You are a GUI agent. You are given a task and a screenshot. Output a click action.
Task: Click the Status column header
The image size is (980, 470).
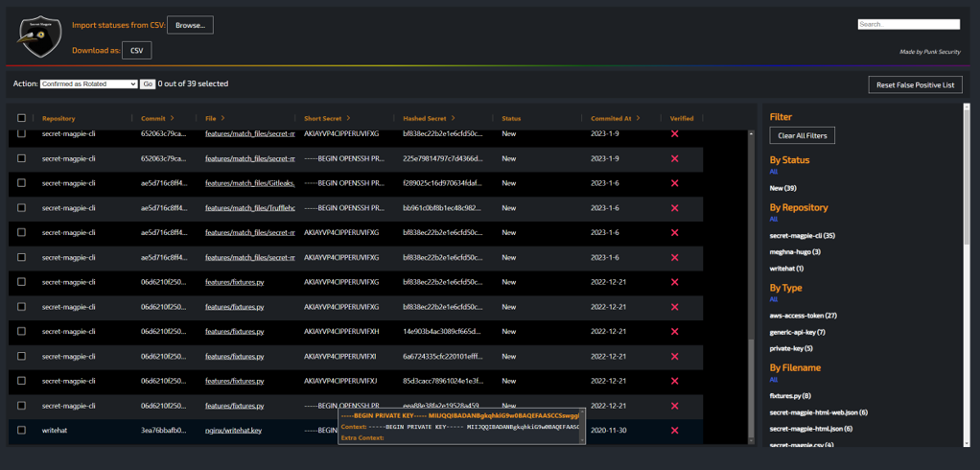coord(511,118)
